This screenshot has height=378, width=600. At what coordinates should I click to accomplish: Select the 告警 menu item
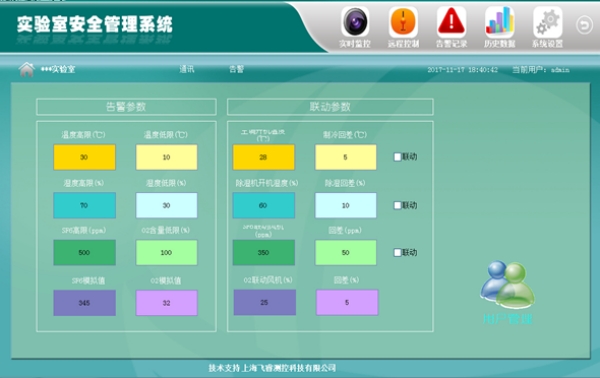point(236,69)
